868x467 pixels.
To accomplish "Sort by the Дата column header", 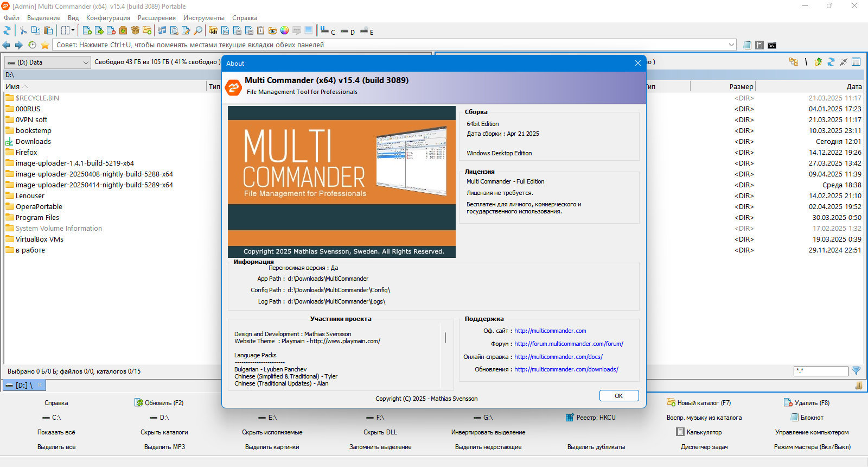I will coord(809,86).
